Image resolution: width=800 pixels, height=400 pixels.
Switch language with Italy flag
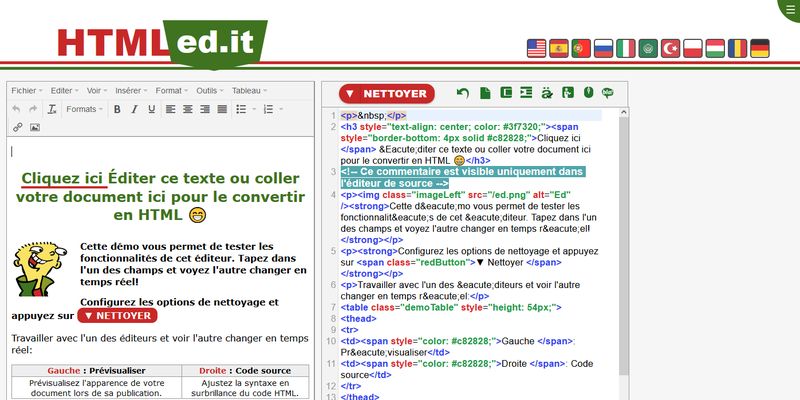[626, 48]
